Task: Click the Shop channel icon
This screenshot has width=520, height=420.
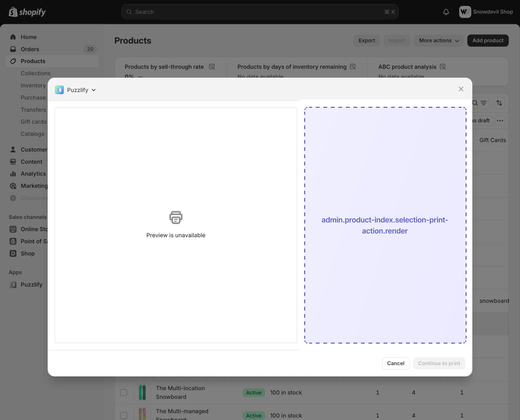Action: point(13,253)
